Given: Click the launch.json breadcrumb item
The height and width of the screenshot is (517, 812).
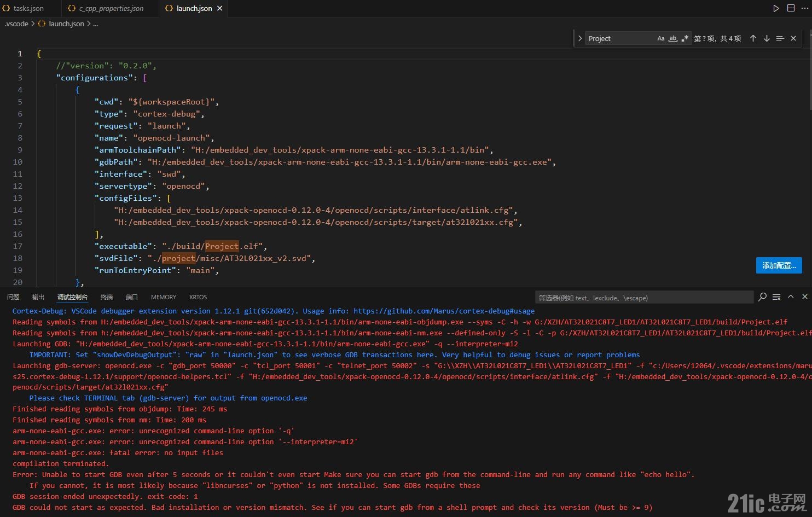Looking at the screenshot, I should click(66, 24).
